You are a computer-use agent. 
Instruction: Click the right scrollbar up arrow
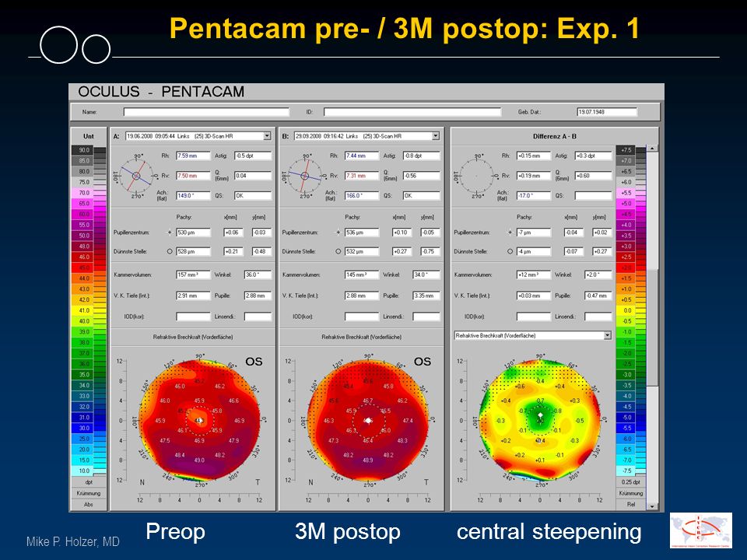tap(652, 149)
